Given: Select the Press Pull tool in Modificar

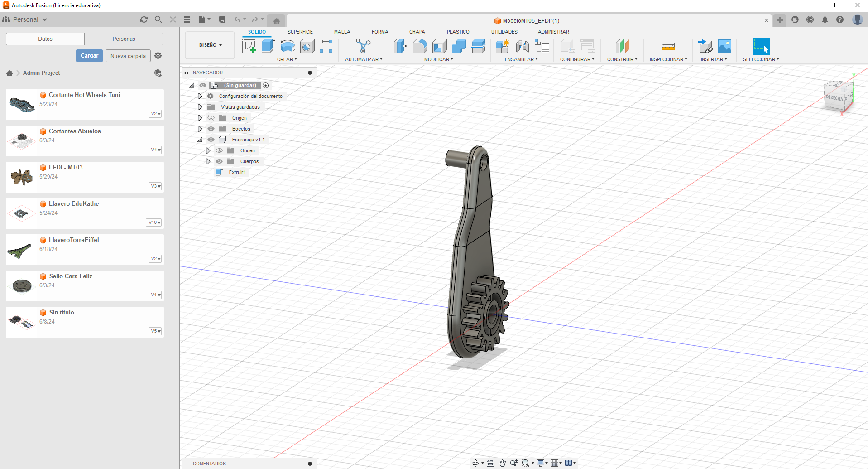Looking at the screenshot, I should (x=400, y=46).
